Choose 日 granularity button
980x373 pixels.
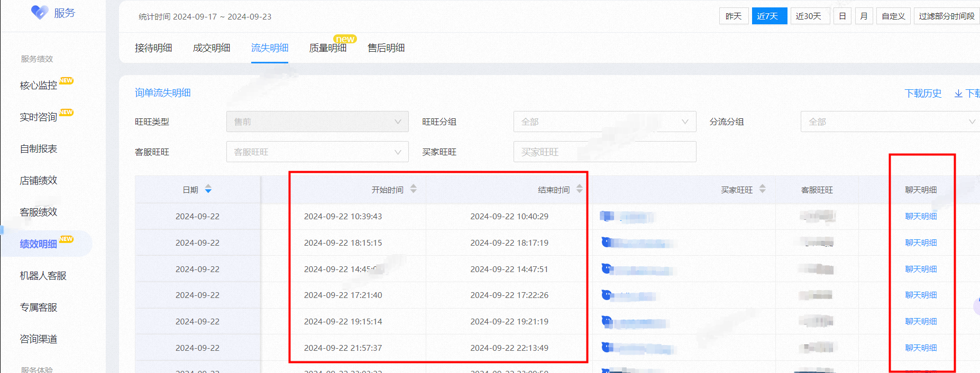click(x=842, y=16)
